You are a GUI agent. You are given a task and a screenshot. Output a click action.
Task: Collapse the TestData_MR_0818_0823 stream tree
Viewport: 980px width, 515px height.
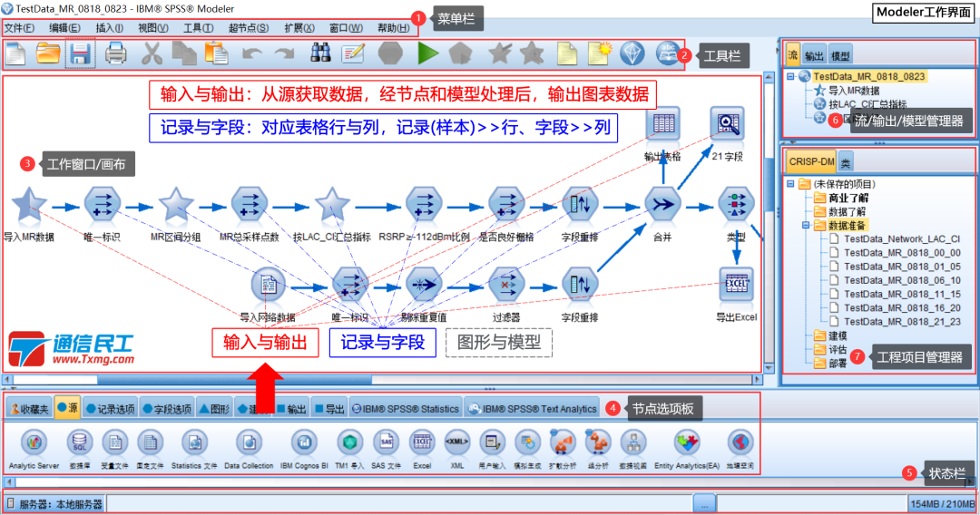(790, 76)
